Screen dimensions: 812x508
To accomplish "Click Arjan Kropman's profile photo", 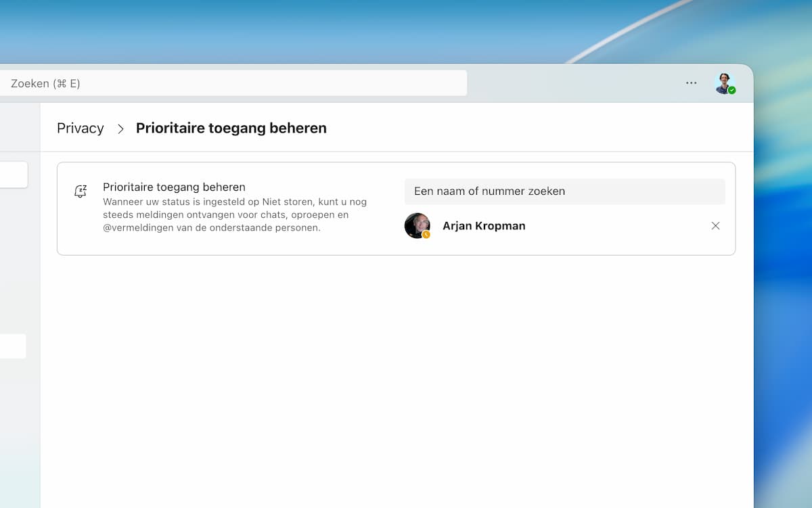I will click(416, 225).
